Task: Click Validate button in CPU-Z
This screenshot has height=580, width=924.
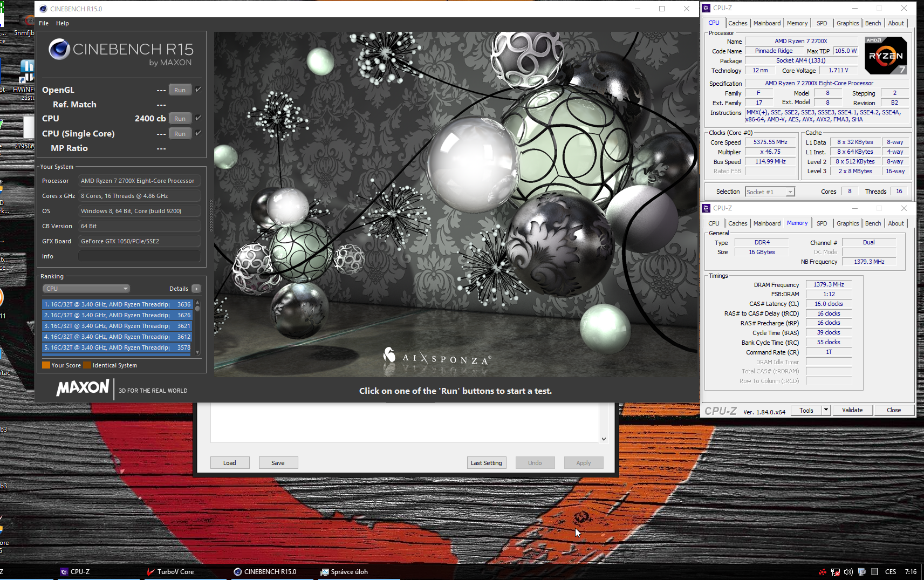Action: 852,410
